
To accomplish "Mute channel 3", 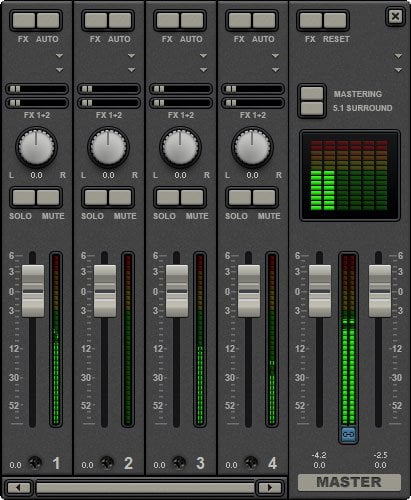I will pyautogui.click(x=192, y=198).
